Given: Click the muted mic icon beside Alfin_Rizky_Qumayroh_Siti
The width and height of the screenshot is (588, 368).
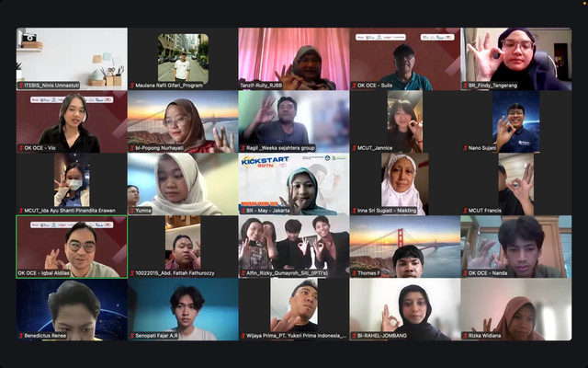Looking at the screenshot, I should coord(243,273).
